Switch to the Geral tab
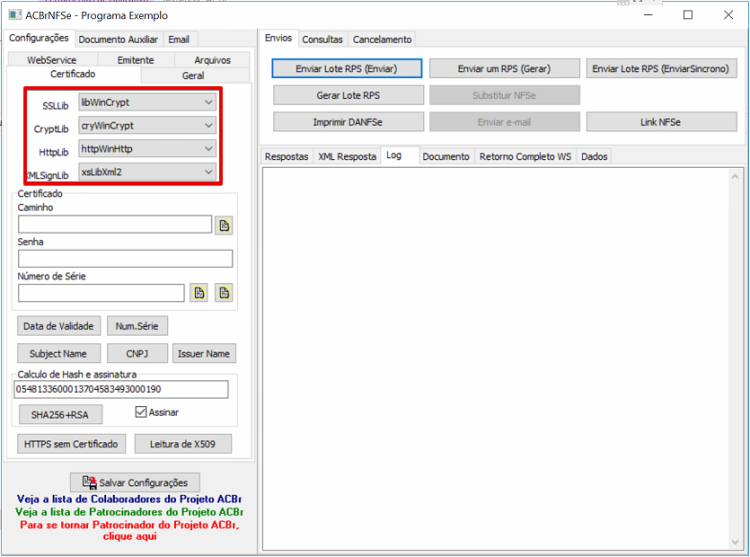This screenshot has height=557, width=750. [x=193, y=76]
